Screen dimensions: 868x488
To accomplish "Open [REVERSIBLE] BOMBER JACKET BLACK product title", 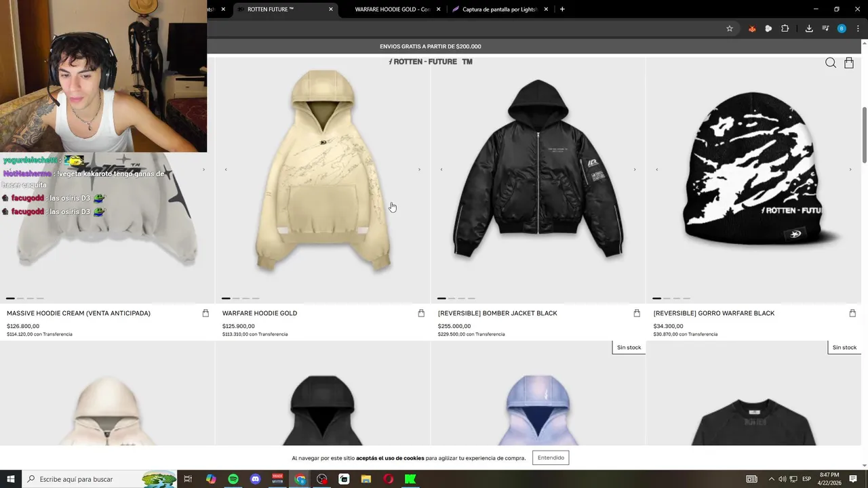I will 498,313.
